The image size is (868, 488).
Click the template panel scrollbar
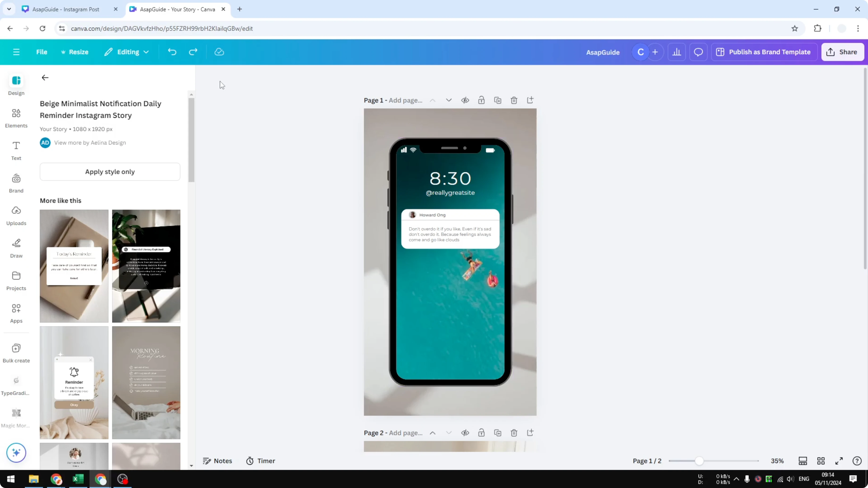click(x=191, y=140)
